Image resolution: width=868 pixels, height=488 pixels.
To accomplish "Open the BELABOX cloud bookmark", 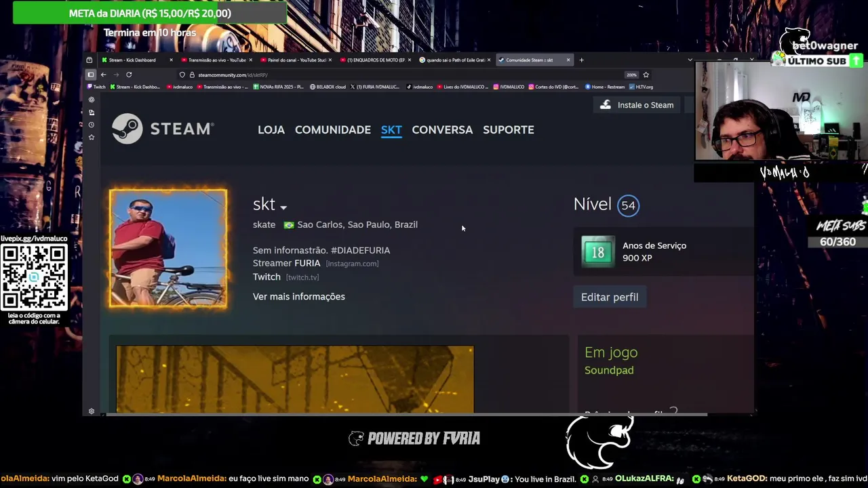I will pyautogui.click(x=328, y=87).
